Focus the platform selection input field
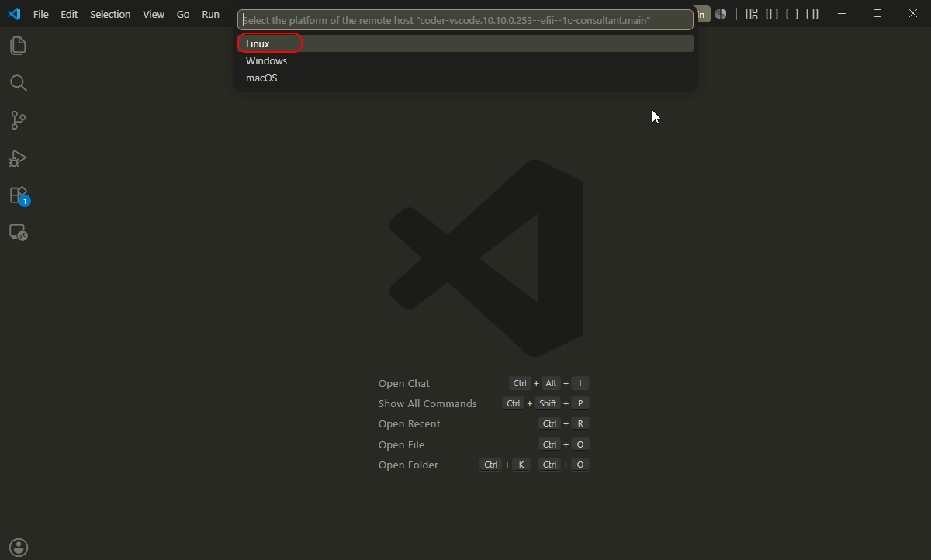 coord(465,20)
